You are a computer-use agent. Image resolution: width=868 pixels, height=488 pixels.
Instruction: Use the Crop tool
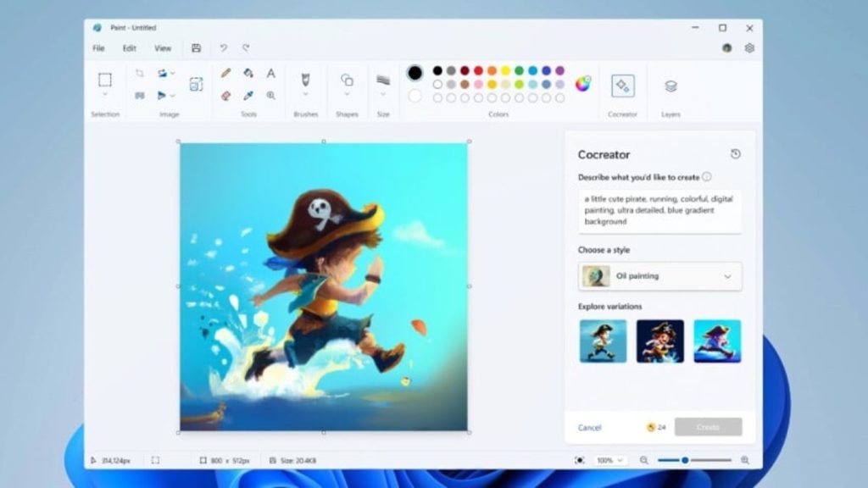pos(140,72)
